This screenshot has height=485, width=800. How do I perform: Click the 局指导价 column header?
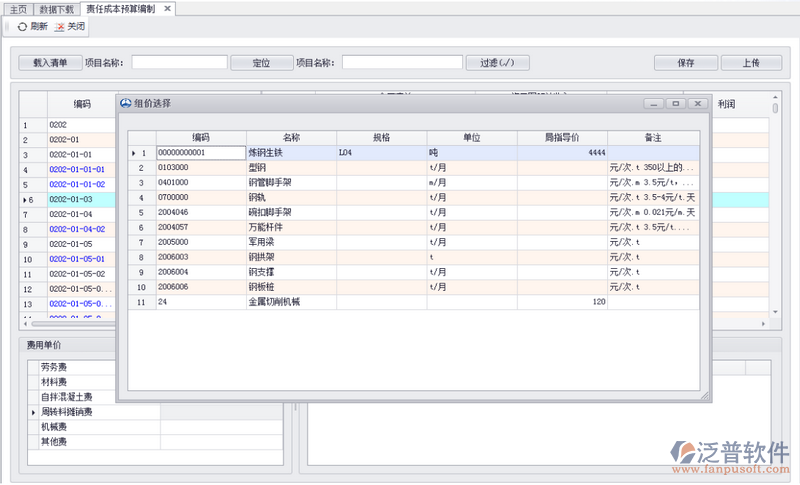point(561,137)
